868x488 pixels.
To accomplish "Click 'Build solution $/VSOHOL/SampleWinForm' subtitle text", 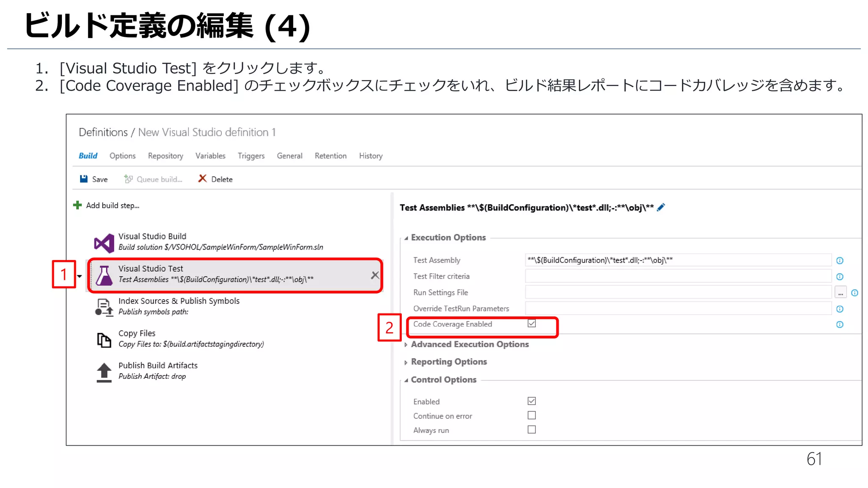I will (x=221, y=247).
